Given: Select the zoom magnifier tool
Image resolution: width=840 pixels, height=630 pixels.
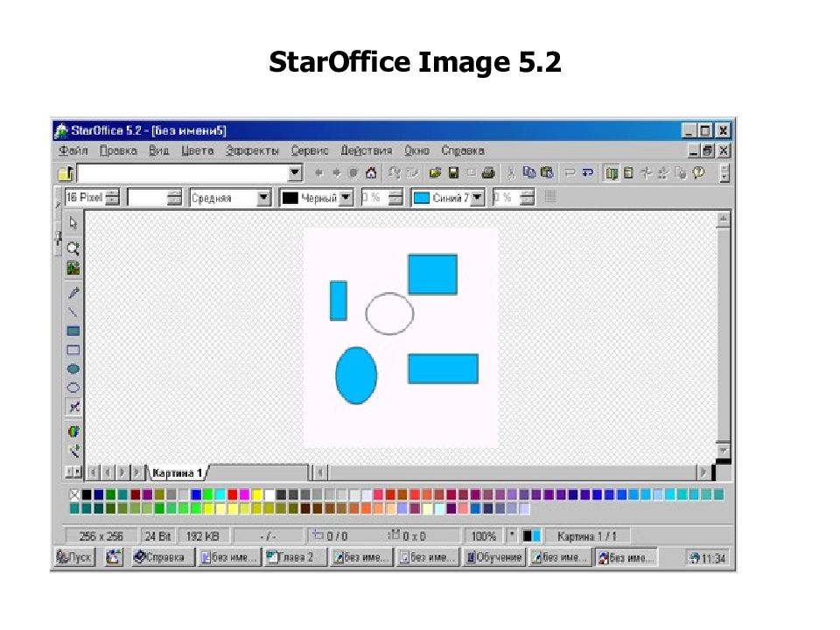Looking at the screenshot, I should tap(73, 248).
